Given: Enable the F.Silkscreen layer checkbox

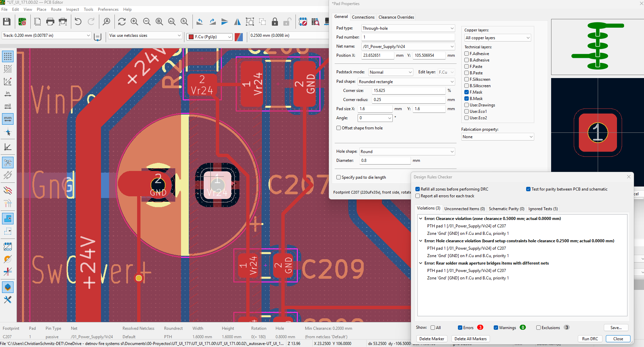Looking at the screenshot, I should tap(466, 79).
